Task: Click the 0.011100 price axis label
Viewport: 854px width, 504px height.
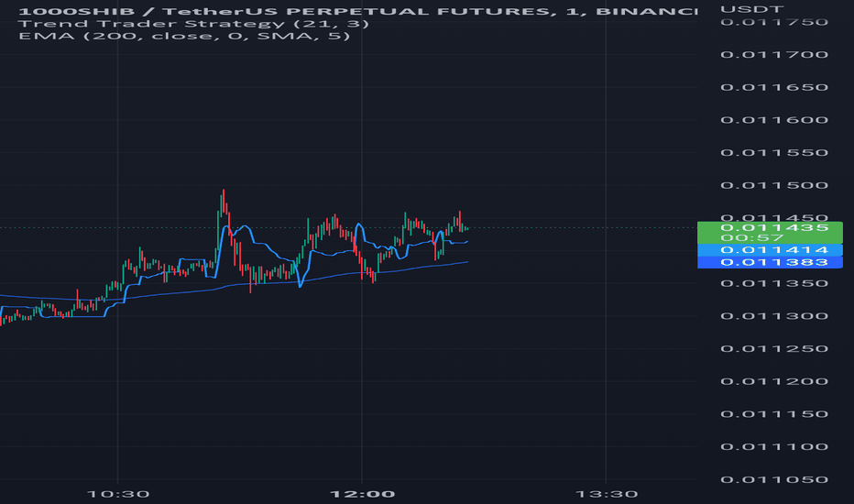Action: click(x=774, y=447)
